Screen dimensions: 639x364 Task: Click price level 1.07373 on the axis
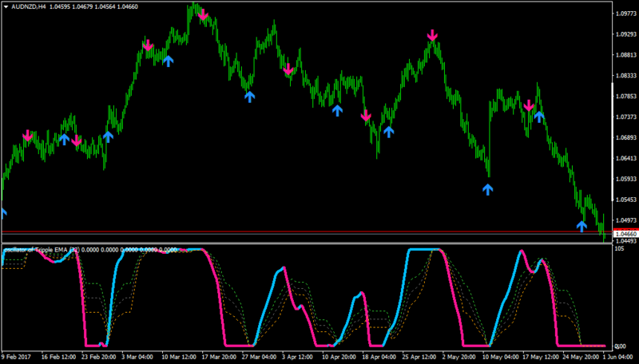click(x=626, y=117)
